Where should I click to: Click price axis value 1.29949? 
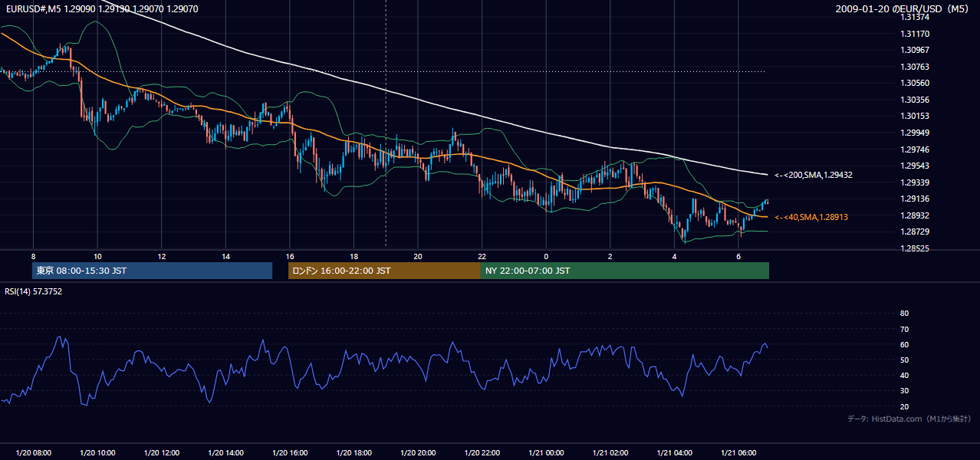pyautogui.click(x=915, y=133)
